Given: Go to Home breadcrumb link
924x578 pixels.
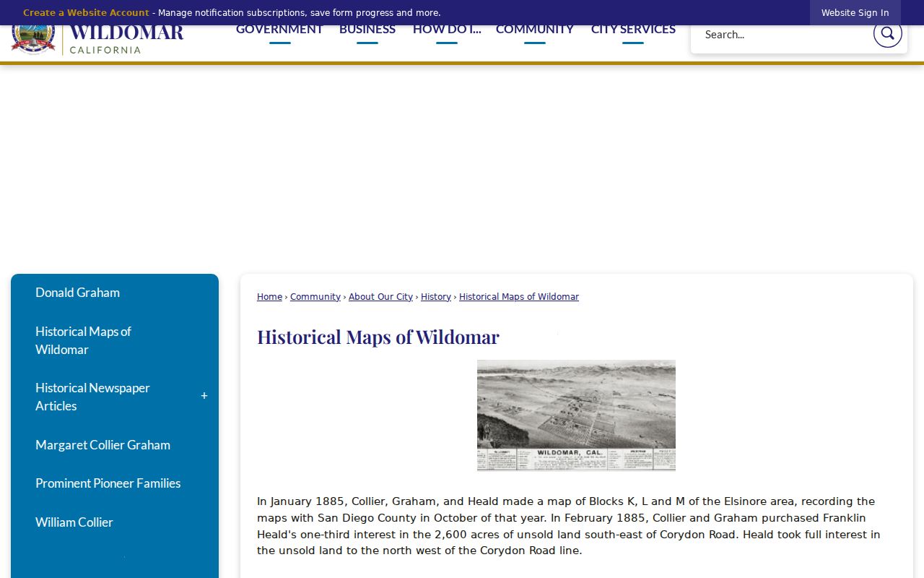Looking at the screenshot, I should point(269,297).
